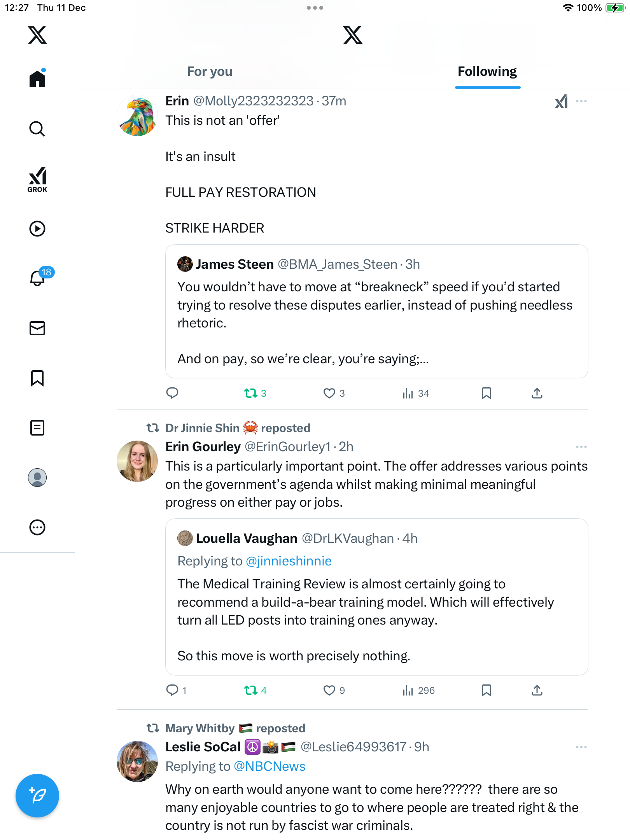This screenshot has width=630, height=840.
Task: Like Erin's 'FULL PAY RESTORATION' post
Action: click(329, 394)
